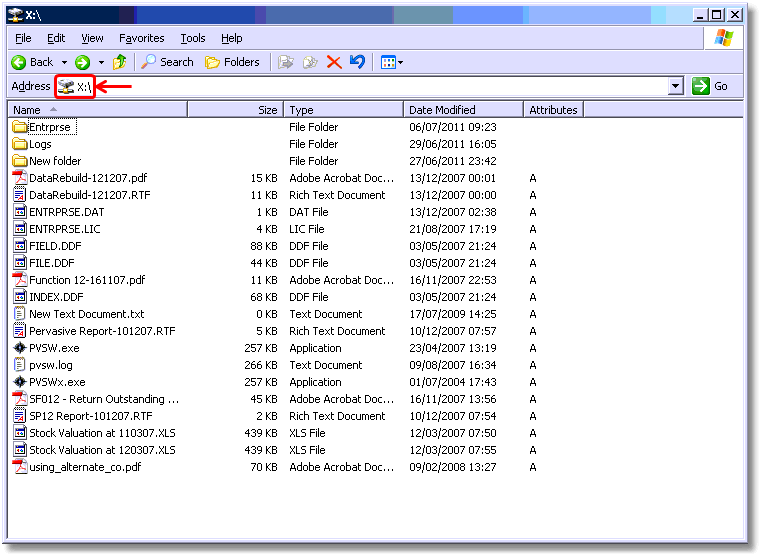Expand the Address bar dropdown
This screenshot has height=558, width=762.
point(676,87)
